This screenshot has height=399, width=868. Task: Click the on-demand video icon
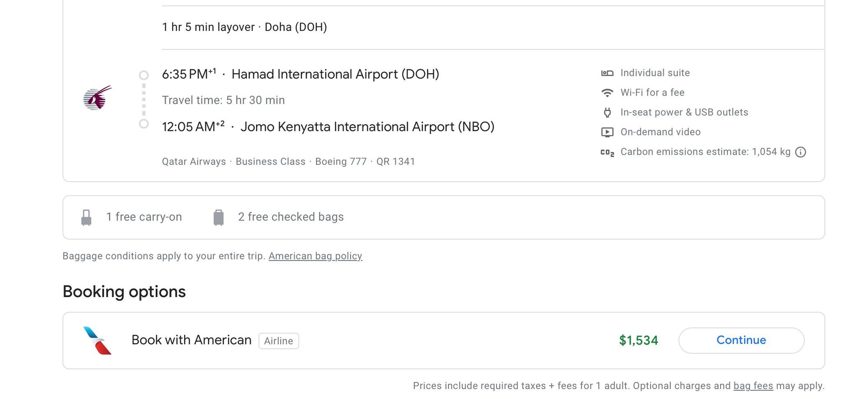tap(607, 132)
